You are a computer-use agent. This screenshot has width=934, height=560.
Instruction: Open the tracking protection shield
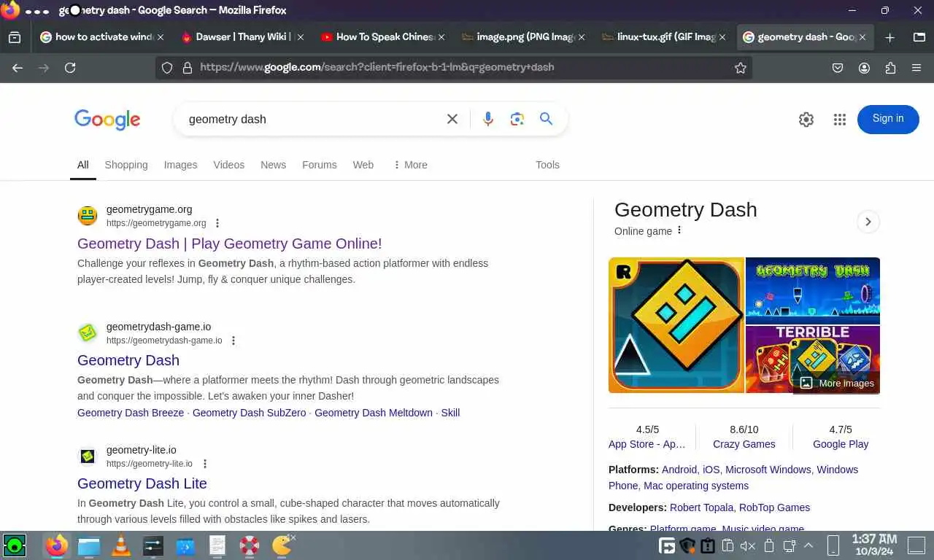tap(167, 68)
